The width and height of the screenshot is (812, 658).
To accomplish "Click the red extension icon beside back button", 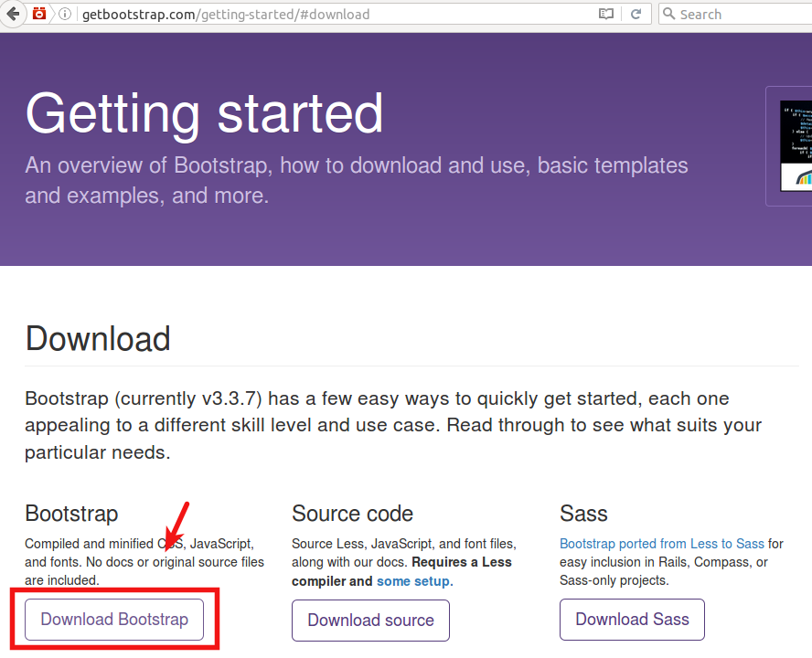I will (39, 14).
